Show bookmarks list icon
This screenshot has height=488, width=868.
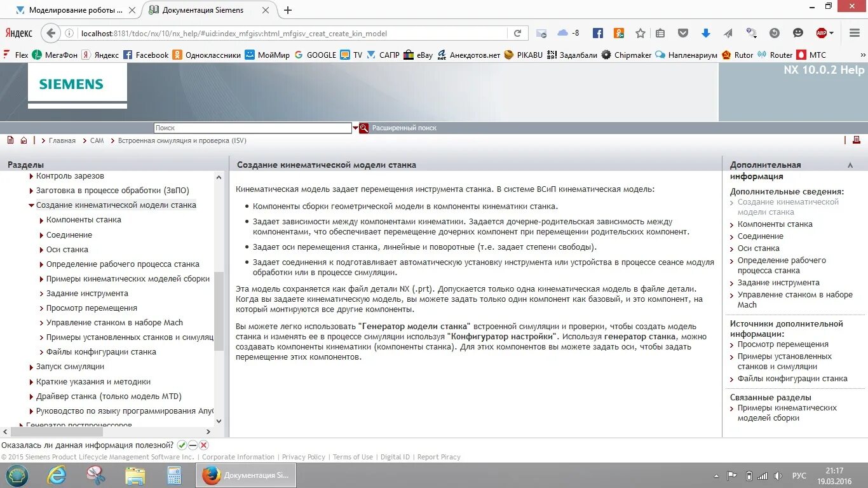(660, 33)
